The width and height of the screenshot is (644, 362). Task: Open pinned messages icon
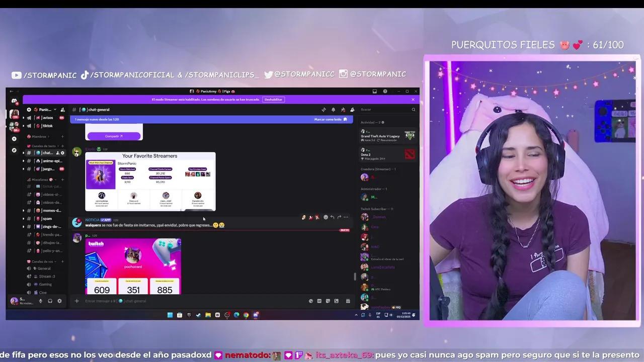(x=343, y=110)
